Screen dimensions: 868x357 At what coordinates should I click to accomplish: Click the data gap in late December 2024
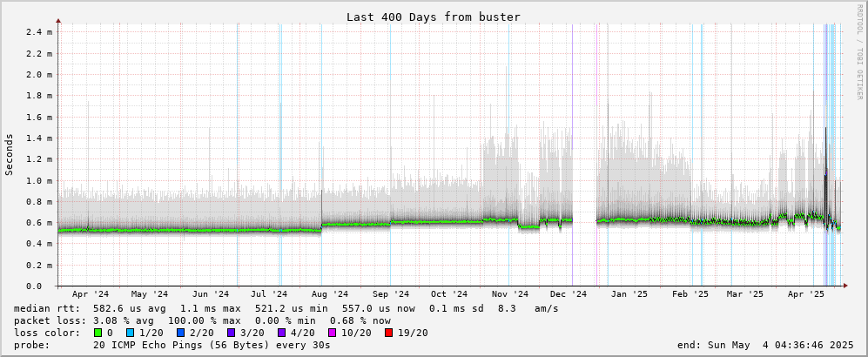click(x=584, y=155)
